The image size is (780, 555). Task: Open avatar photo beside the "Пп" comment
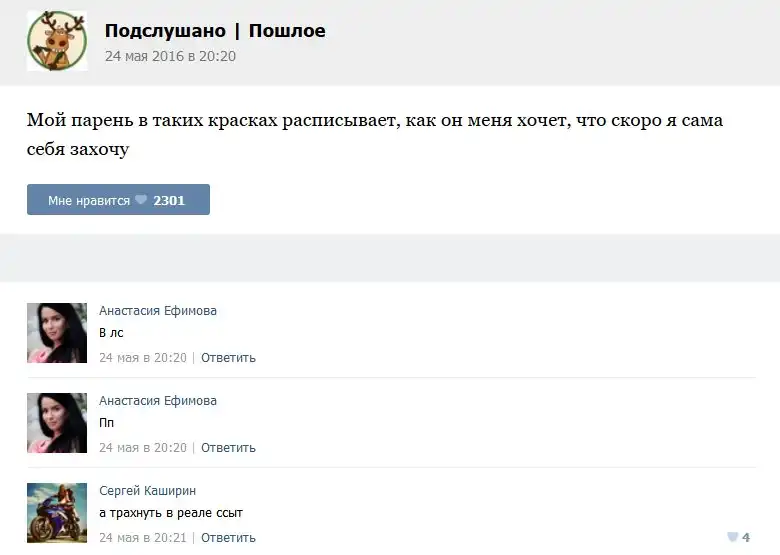coord(57,423)
